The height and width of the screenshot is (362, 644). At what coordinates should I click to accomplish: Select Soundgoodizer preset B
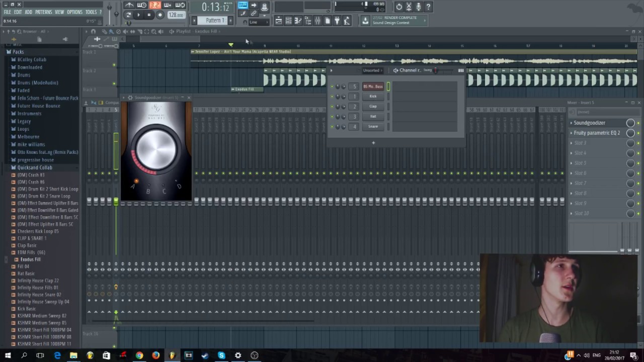click(148, 192)
